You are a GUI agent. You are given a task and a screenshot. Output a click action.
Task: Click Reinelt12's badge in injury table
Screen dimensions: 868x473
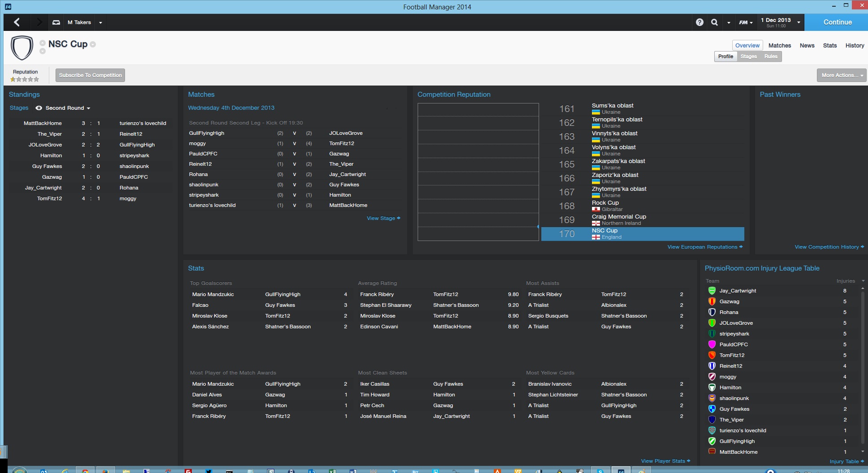click(x=712, y=366)
